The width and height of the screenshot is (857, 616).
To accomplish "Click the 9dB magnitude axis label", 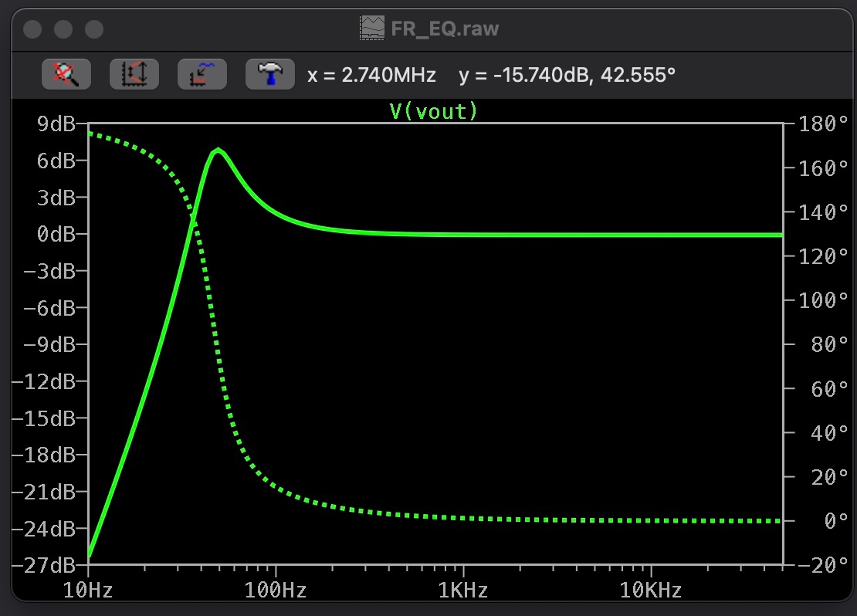I will (x=56, y=124).
